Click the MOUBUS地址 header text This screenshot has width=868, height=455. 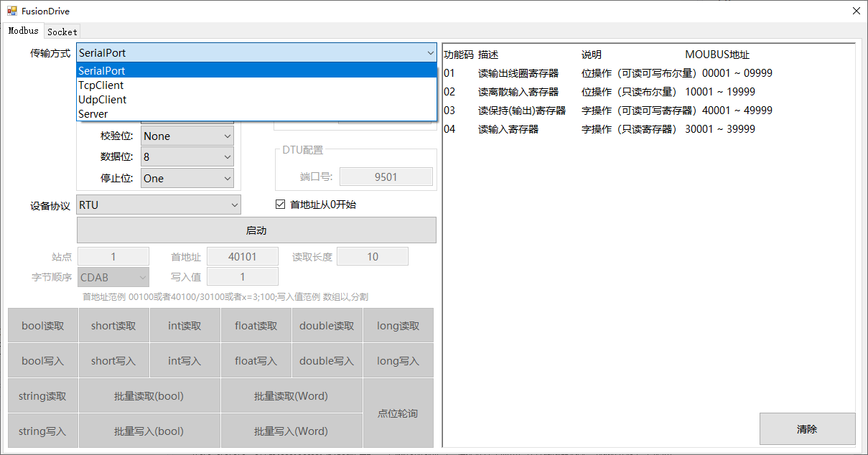717,55
